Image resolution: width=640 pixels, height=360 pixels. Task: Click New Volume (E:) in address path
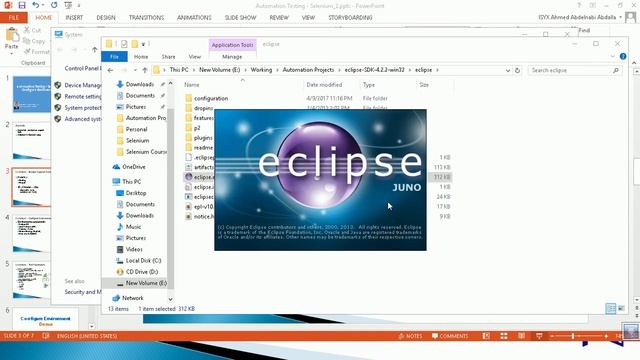pyautogui.click(x=220, y=70)
